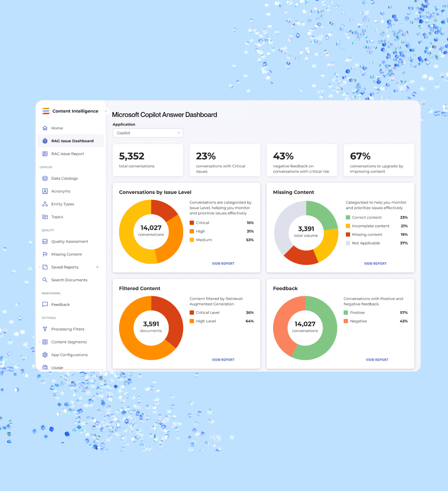The height and width of the screenshot is (491, 448).
Task: Click the 43% negative feedback card
Action: coord(302,160)
